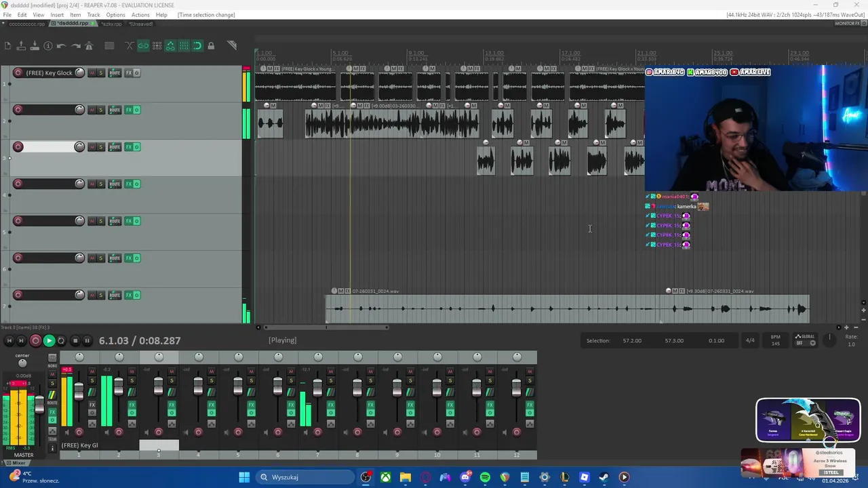Open the Options menu
The image size is (868, 488).
[x=115, y=15]
